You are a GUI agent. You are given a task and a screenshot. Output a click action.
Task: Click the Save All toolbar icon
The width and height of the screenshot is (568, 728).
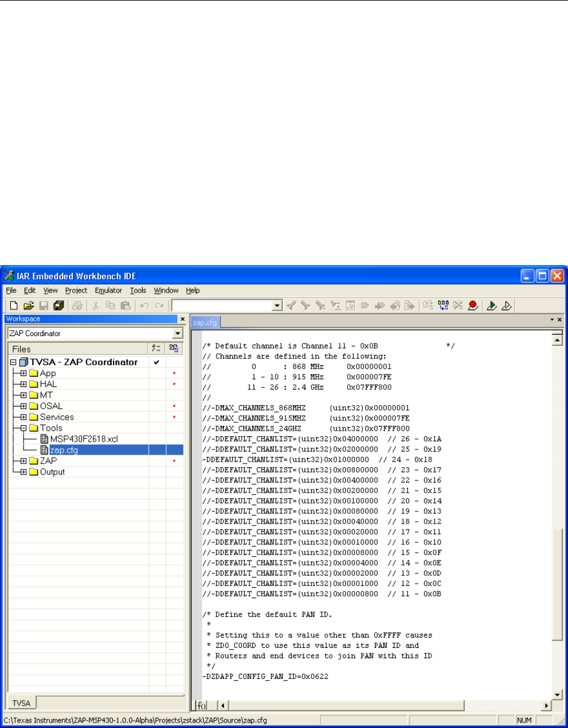[x=58, y=306]
